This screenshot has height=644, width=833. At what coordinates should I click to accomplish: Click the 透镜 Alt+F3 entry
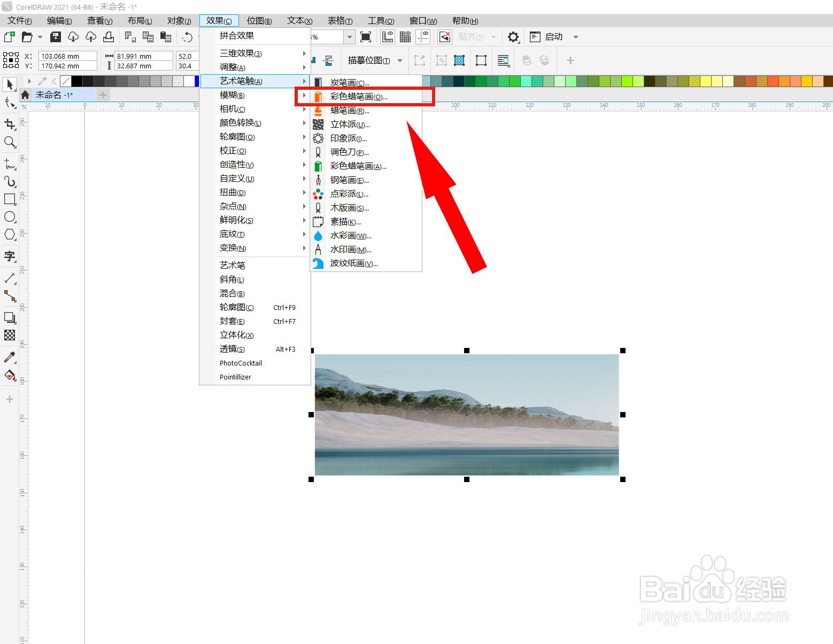click(x=255, y=349)
